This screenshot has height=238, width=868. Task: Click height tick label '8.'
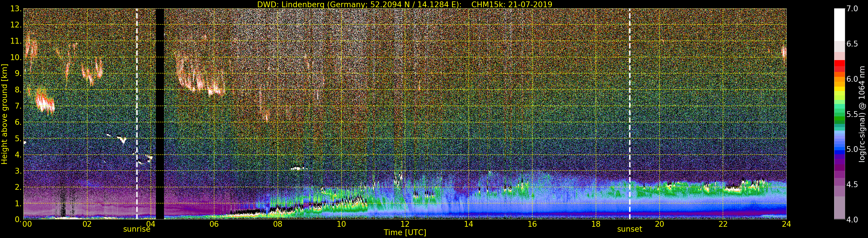(18, 90)
